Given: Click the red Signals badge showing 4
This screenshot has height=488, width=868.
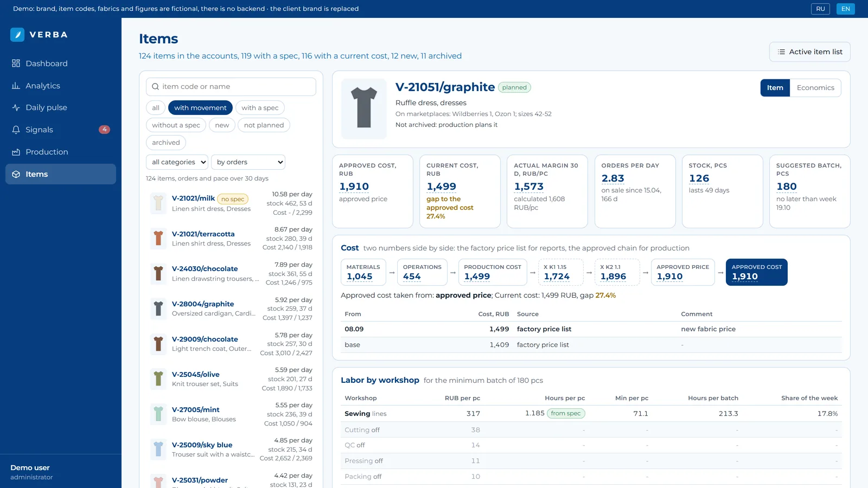Looking at the screenshot, I should 105,130.
